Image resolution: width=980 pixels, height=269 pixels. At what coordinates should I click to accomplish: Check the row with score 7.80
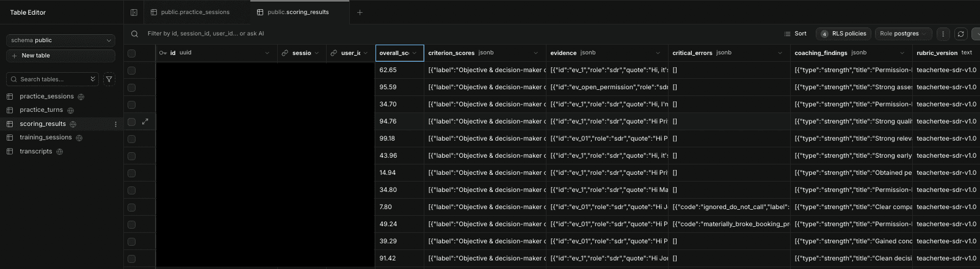(131, 207)
